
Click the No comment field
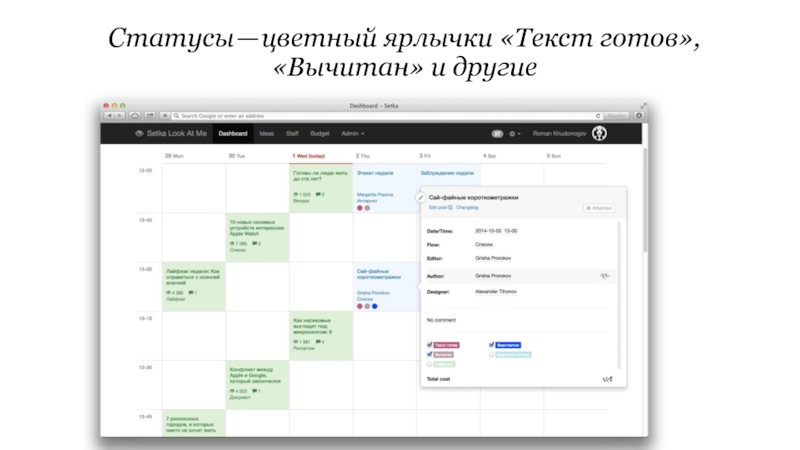tap(441, 320)
